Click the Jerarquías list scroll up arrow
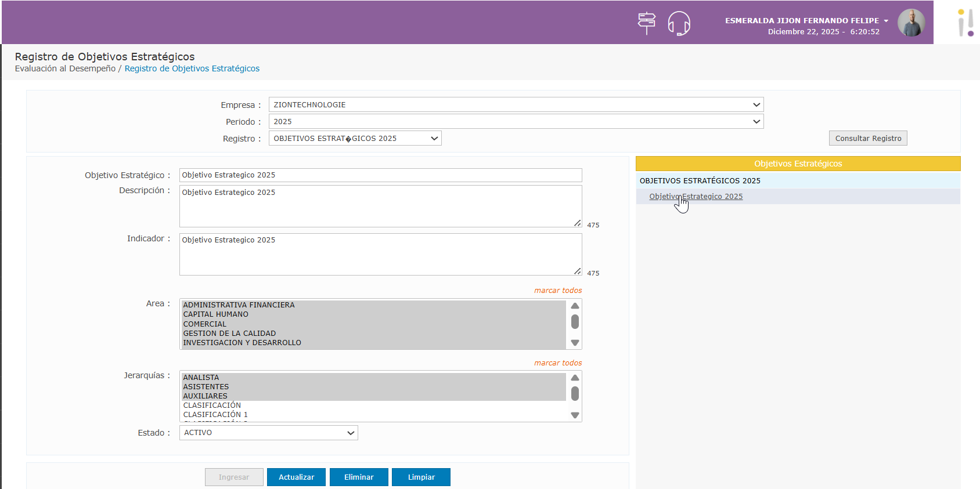980x489 pixels. 575,378
